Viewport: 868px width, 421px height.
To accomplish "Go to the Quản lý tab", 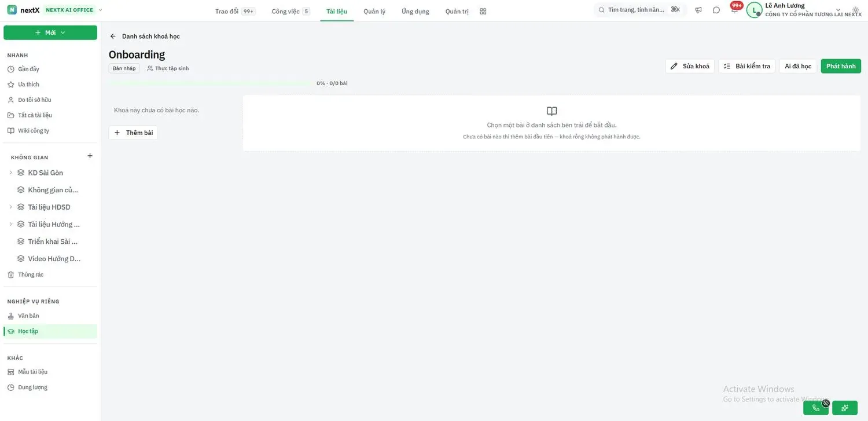I will (x=374, y=11).
